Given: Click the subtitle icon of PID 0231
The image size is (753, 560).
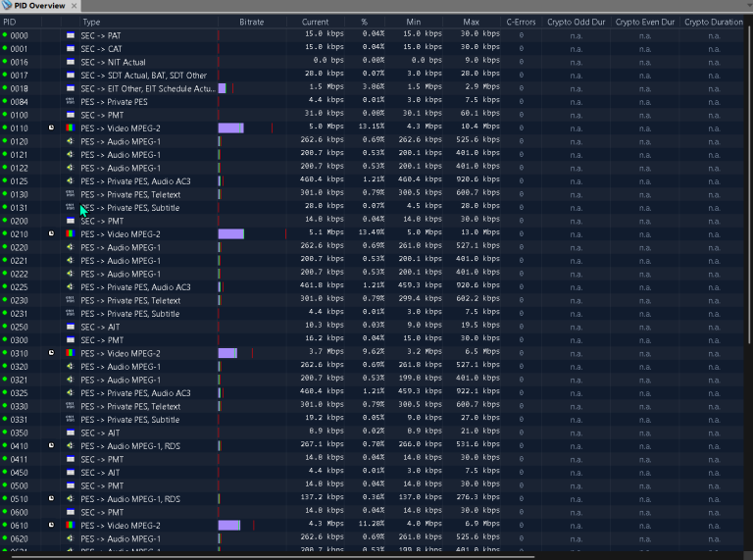Looking at the screenshot, I should click(x=71, y=313).
